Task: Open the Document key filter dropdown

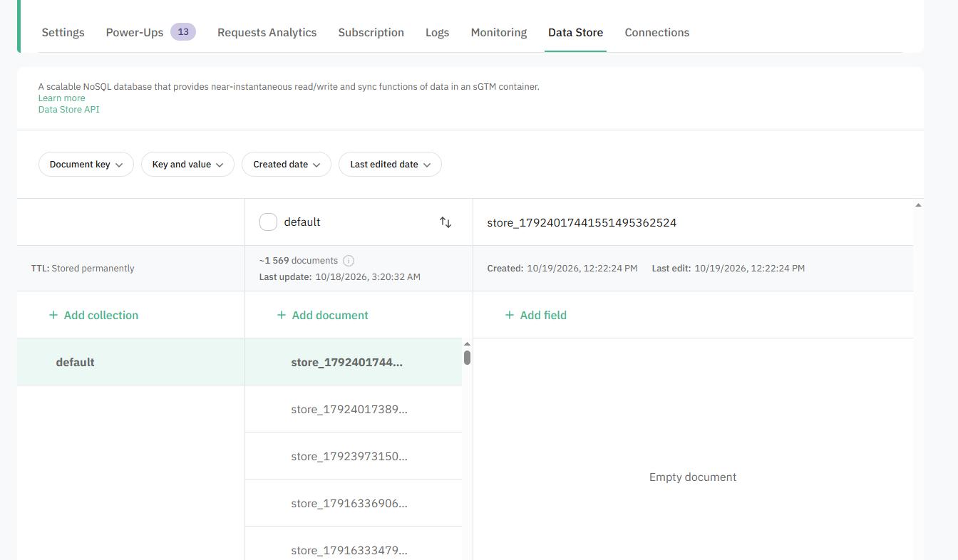Action: [86, 165]
